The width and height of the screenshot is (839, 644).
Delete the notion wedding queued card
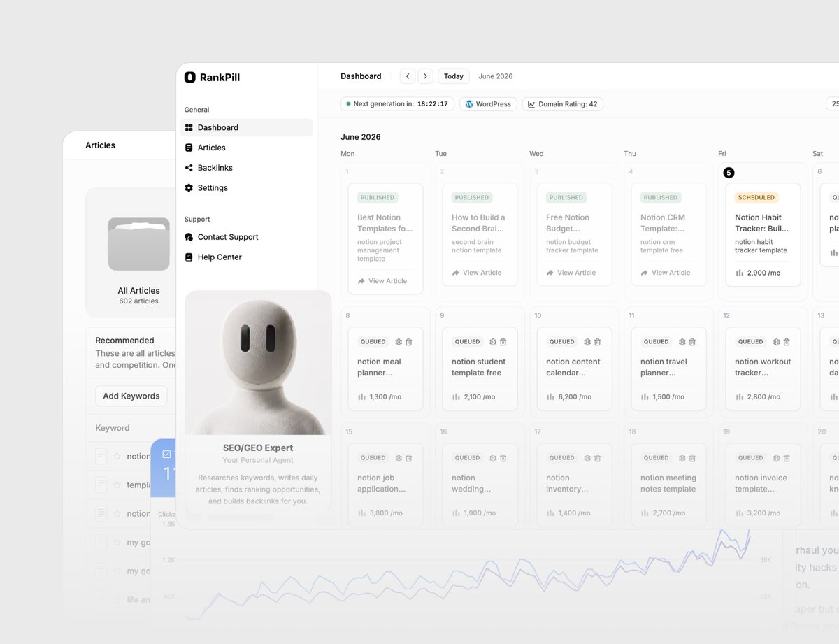click(503, 458)
